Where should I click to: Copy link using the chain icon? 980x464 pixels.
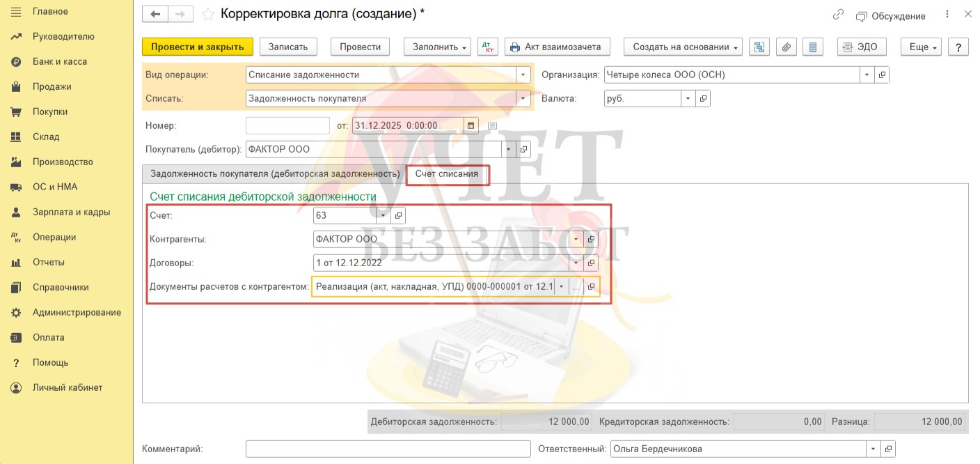click(x=838, y=15)
